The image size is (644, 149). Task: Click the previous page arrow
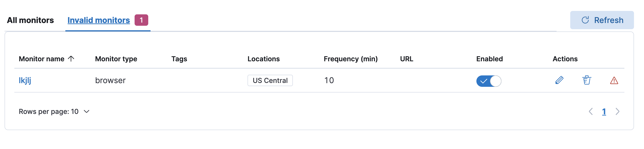[591, 111]
